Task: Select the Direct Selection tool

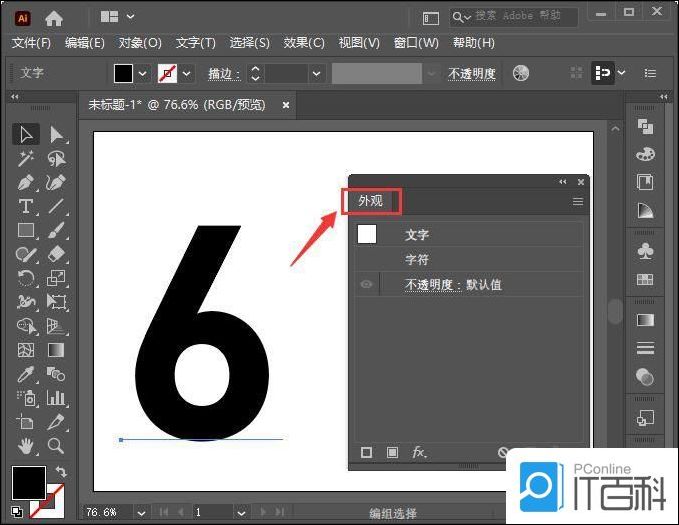Action: coord(57,135)
